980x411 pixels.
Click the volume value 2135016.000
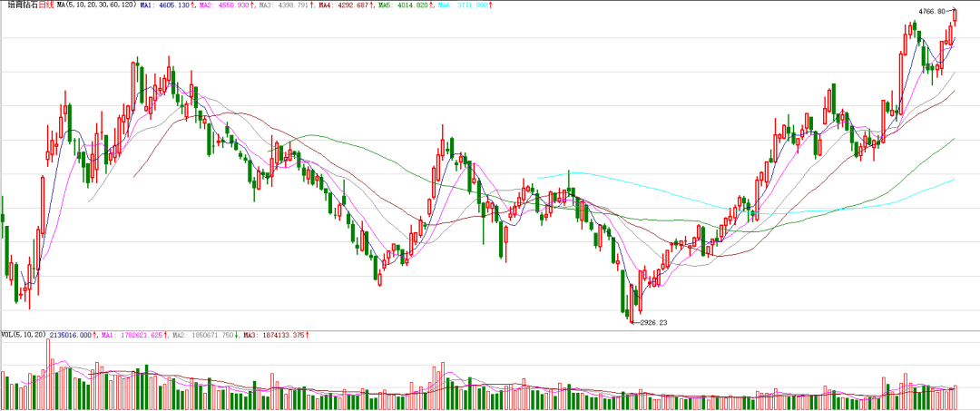73,335
